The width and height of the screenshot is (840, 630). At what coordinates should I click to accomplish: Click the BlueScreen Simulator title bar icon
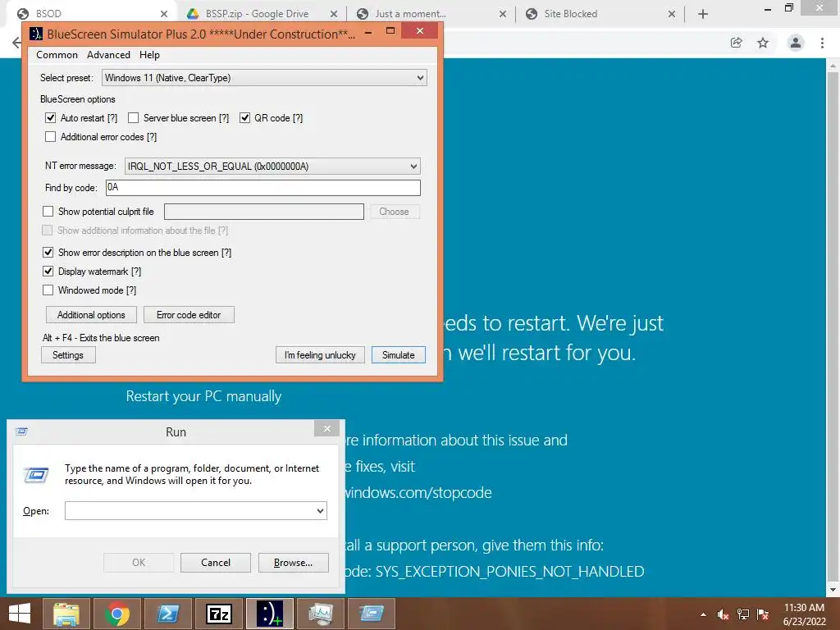pos(36,34)
